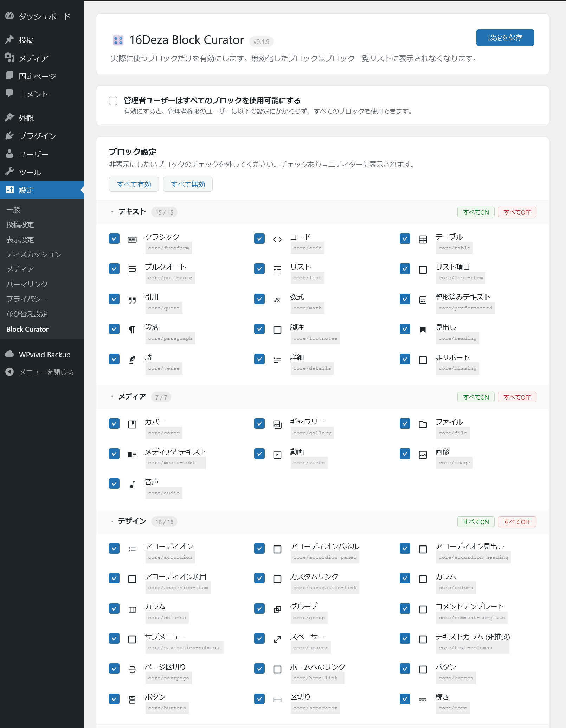This screenshot has height=728, width=566.
Task: Click the core/more block icon
Action: [423, 700]
